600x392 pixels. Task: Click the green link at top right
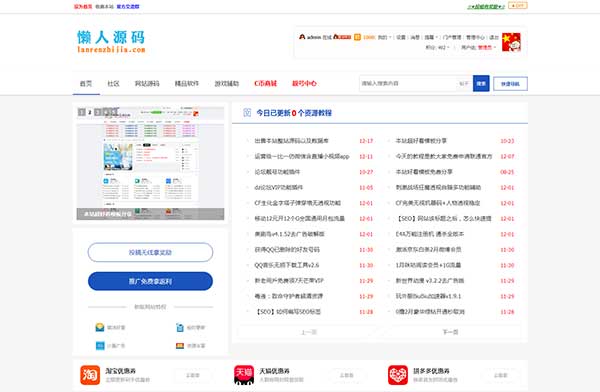click(486, 7)
